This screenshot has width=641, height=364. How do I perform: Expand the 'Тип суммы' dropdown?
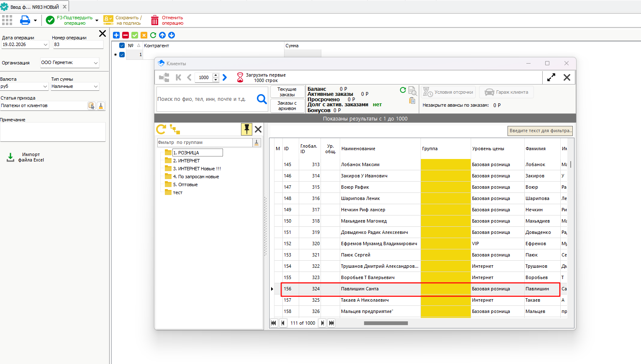click(x=96, y=87)
